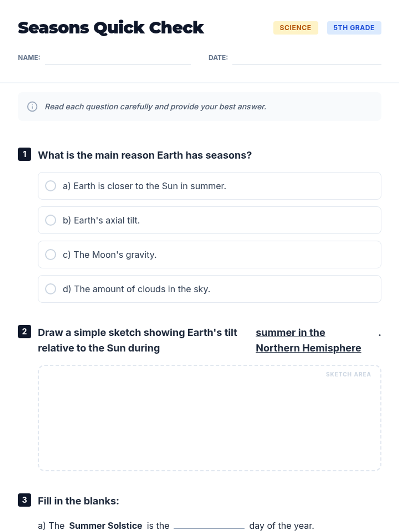This screenshot has height=532, width=399.
Task: Mark the amount of clouds answer
Action: [51, 289]
